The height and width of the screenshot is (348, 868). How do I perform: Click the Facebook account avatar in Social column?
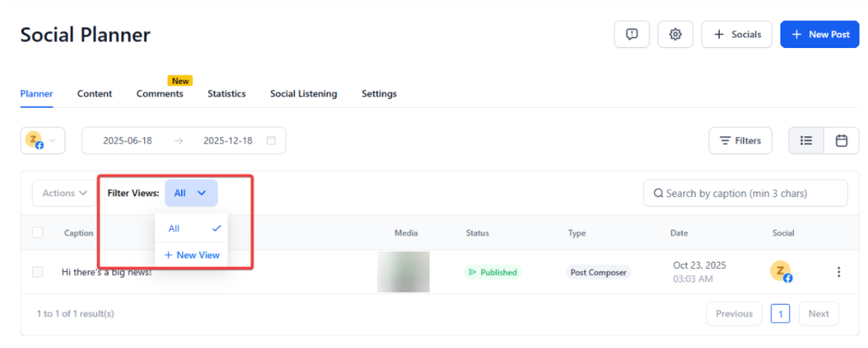781,272
